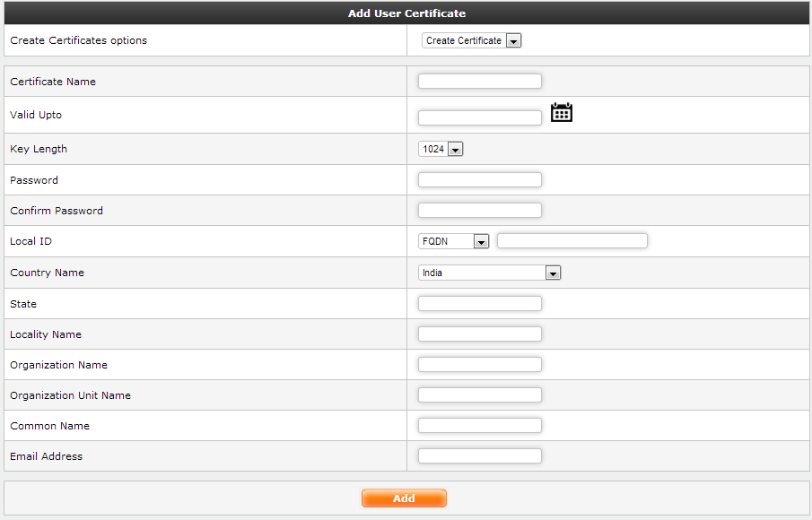
Task: Open the calendar date picker icon
Action: tap(561, 112)
